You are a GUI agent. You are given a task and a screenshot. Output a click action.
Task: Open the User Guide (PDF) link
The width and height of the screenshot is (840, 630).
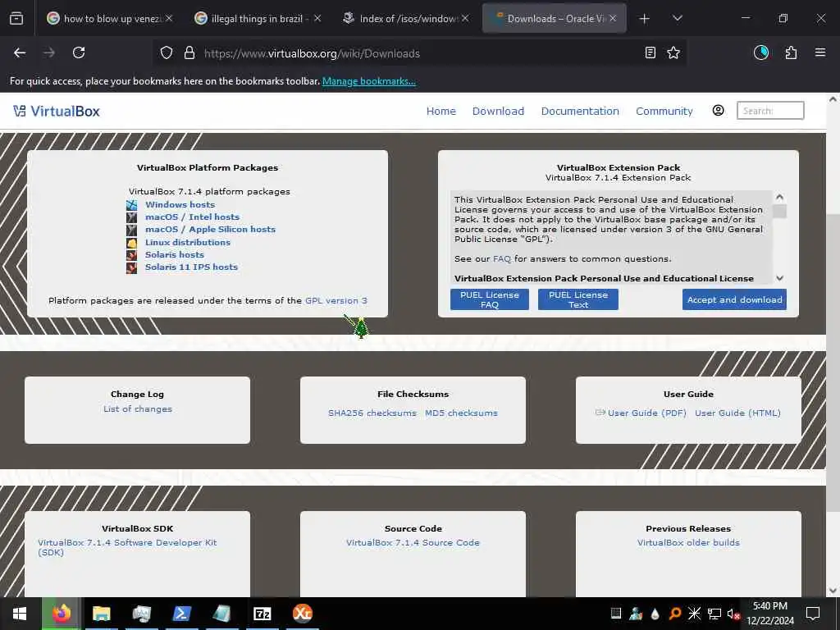[x=646, y=413]
